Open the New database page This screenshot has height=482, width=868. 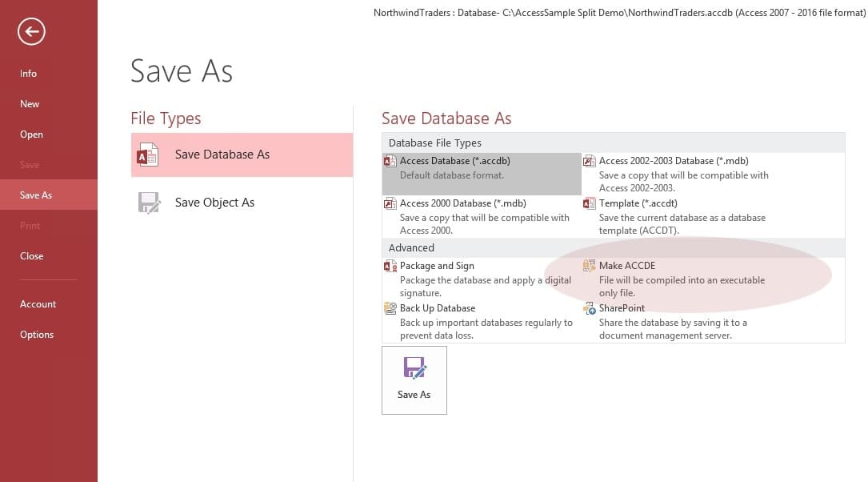pyautogui.click(x=49, y=104)
